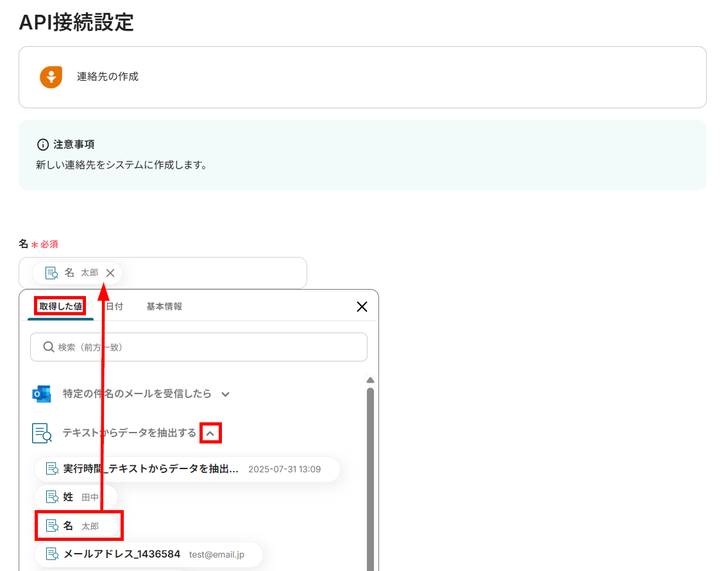Expand 特定の件名のメールを受信したら section
The height and width of the screenshot is (571, 728).
coord(226,394)
